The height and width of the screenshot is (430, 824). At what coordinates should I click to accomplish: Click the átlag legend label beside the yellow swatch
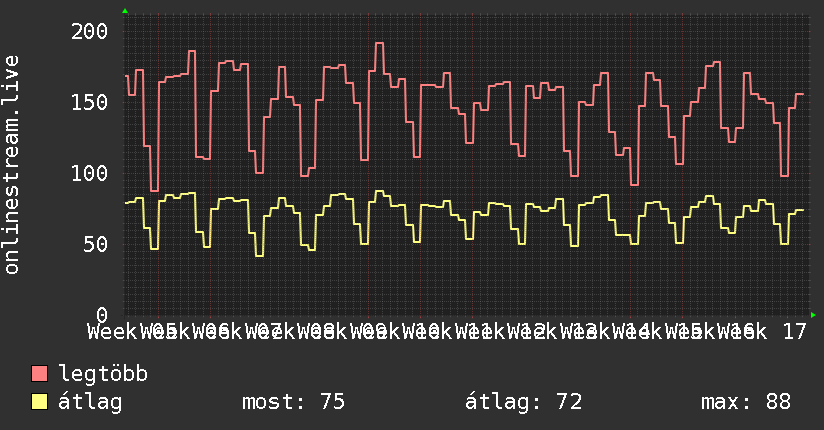click(x=90, y=402)
